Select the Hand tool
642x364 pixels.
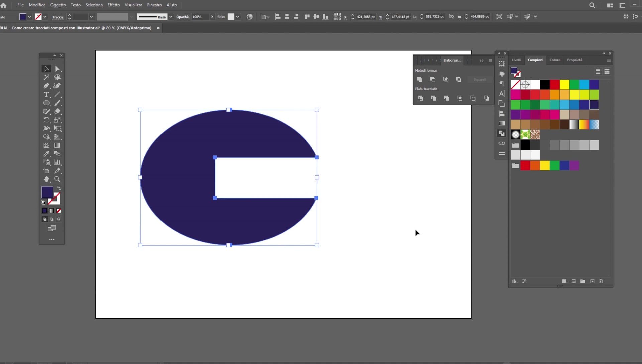pyautogui.click(x=46, y=179)
